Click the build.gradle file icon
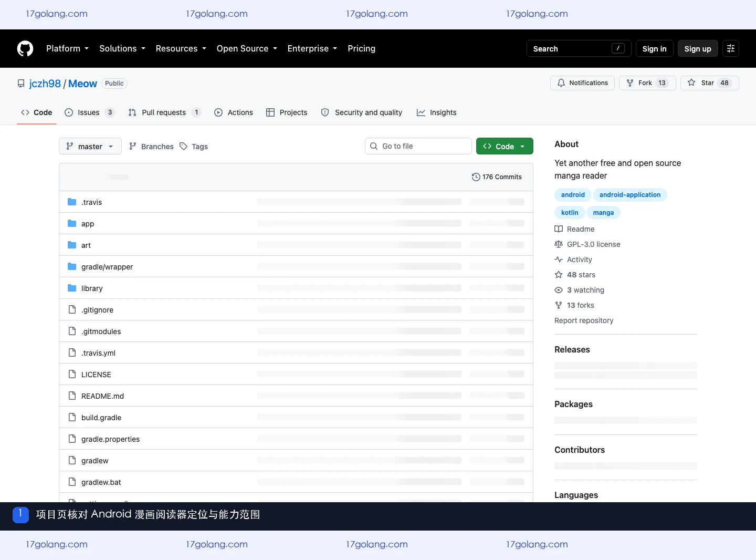The width and height of the screenshot is (756, 560). point(72,418)
